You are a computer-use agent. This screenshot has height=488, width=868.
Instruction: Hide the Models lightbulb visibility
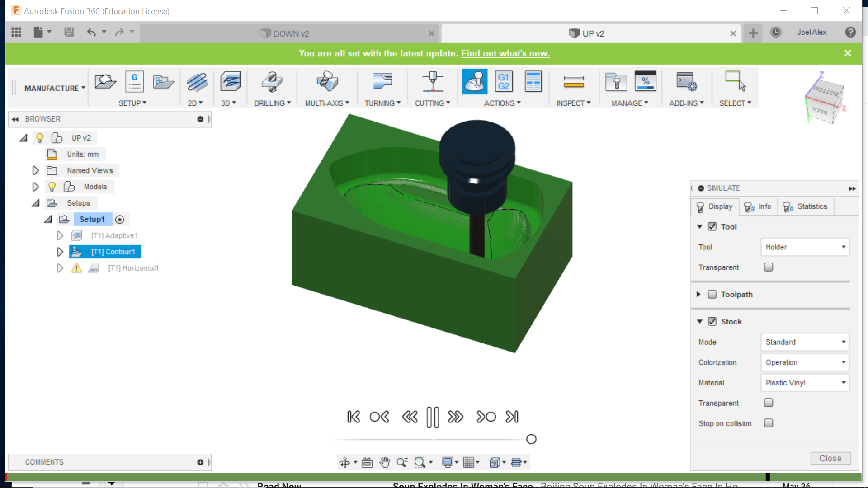click(x=52, y=187)
